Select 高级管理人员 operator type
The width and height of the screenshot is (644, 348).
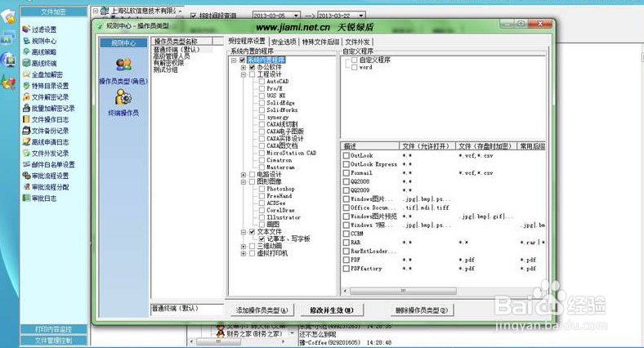pos(172,56)
